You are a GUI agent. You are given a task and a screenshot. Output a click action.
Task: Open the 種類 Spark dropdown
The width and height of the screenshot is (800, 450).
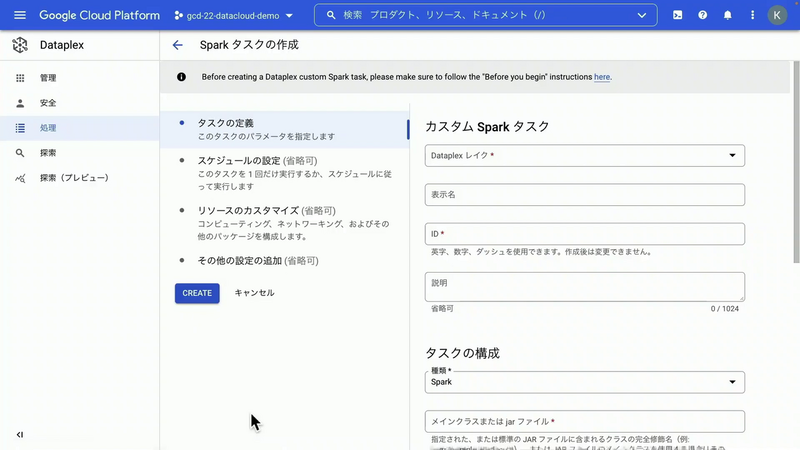pyautogui.click(x=585, y=382)
